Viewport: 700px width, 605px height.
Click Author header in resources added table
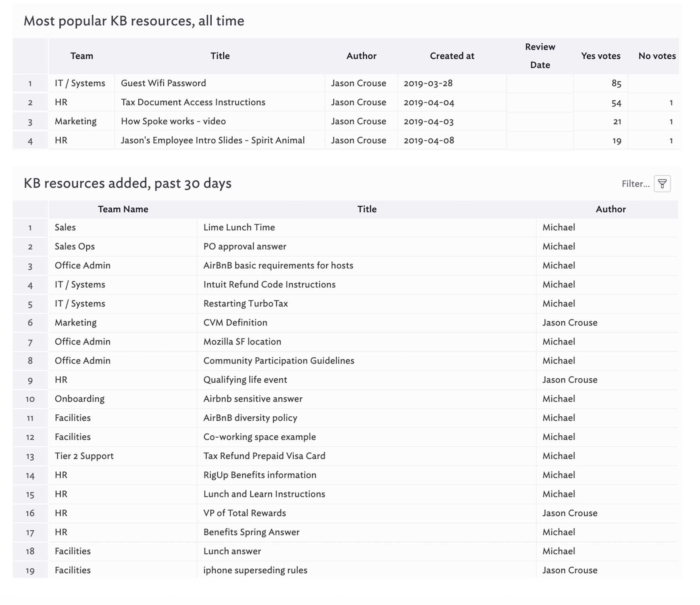pyautogui.click(x=611, y=209)
